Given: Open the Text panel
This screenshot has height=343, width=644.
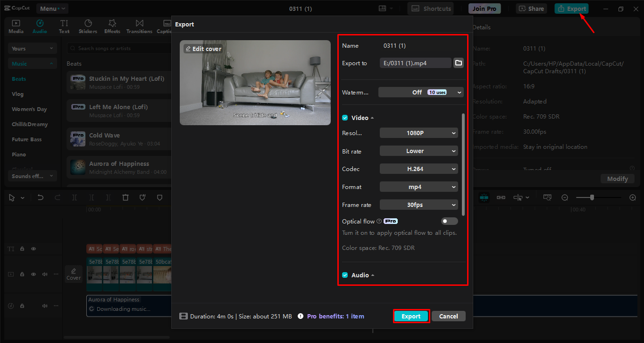Looking at the screenshot, I should 64,26.
